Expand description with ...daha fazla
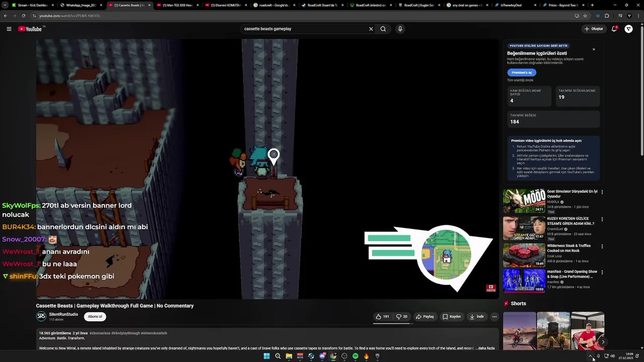644x362 pixels. [x=486, y=348]
